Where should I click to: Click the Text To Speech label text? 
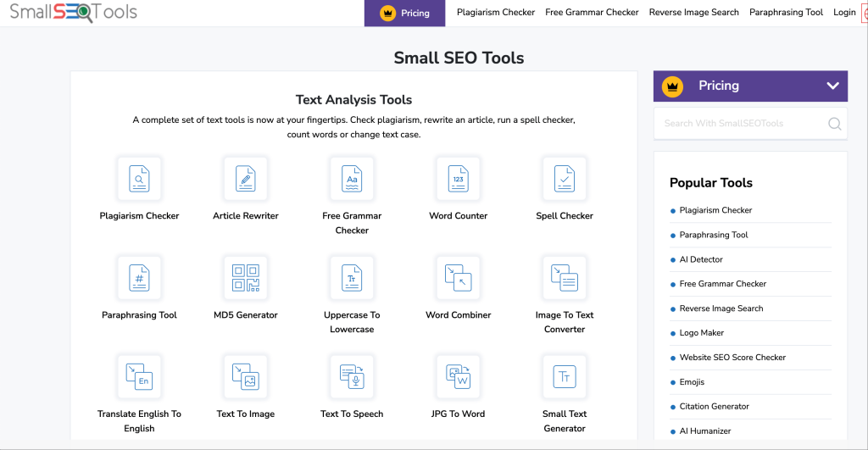pos(352,414)
